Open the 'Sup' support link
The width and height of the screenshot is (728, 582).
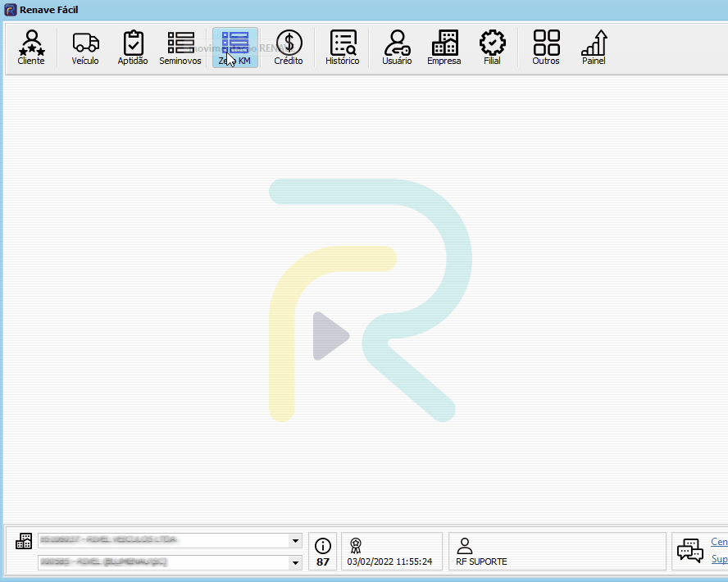pos(720,559)
